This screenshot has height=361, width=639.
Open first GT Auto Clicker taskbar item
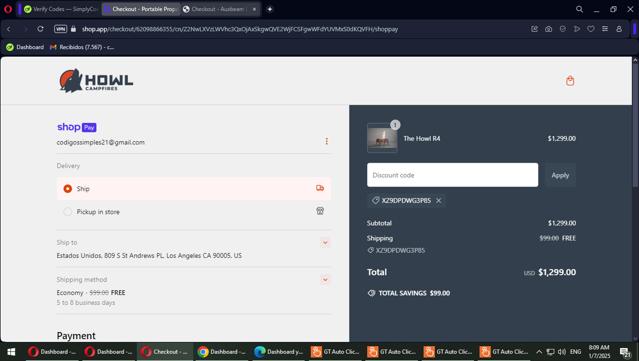click(335, 352)
